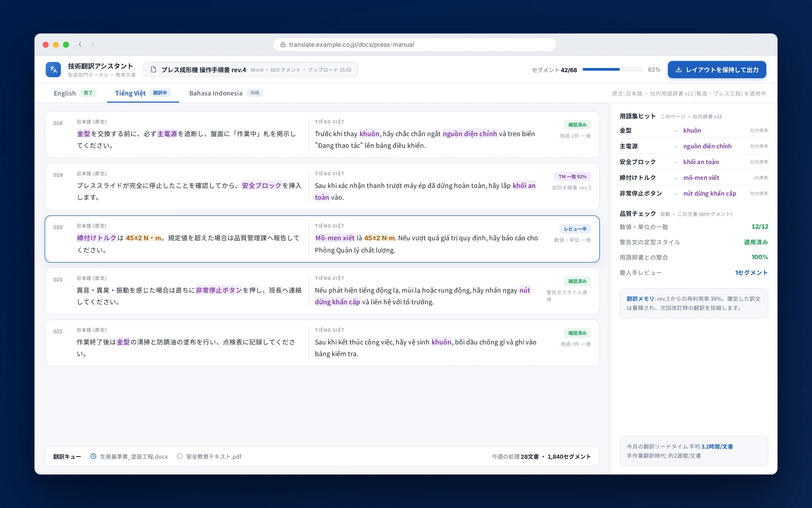Viewport: 812px width, 508px height.
Task: Click the 確認済み badge on segment 022
Action: (x=577, y=333)
